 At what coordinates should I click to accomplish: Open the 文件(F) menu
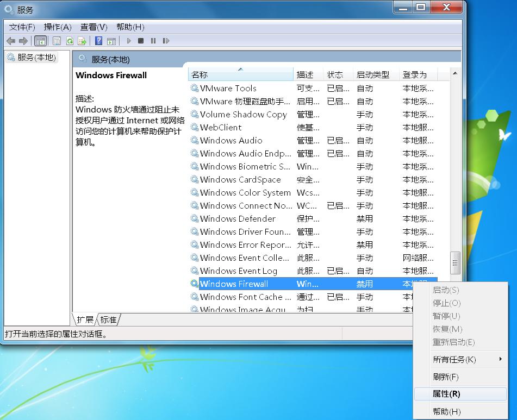(22, 26)
